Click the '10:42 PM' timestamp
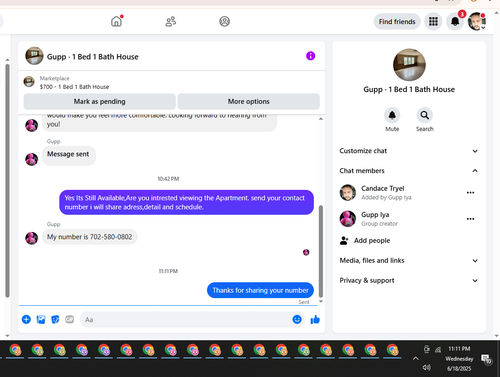Screen dimensions: 500x377 coord(168,179)
